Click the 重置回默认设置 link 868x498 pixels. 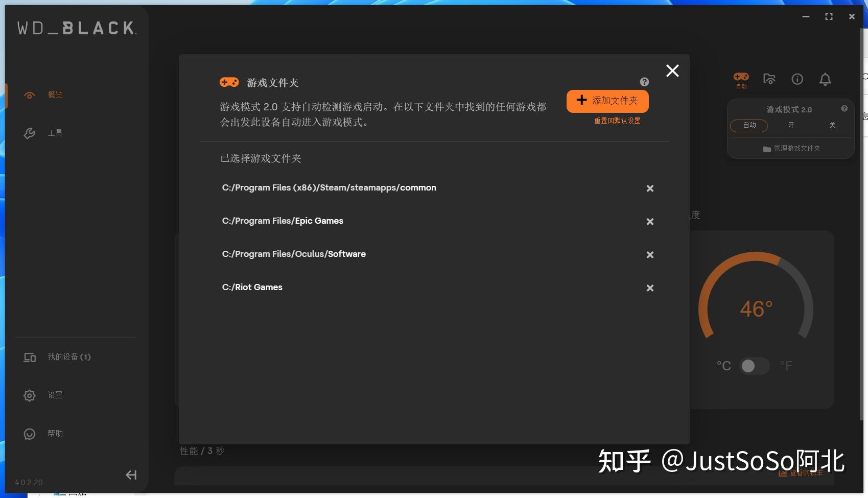(617, 121)
